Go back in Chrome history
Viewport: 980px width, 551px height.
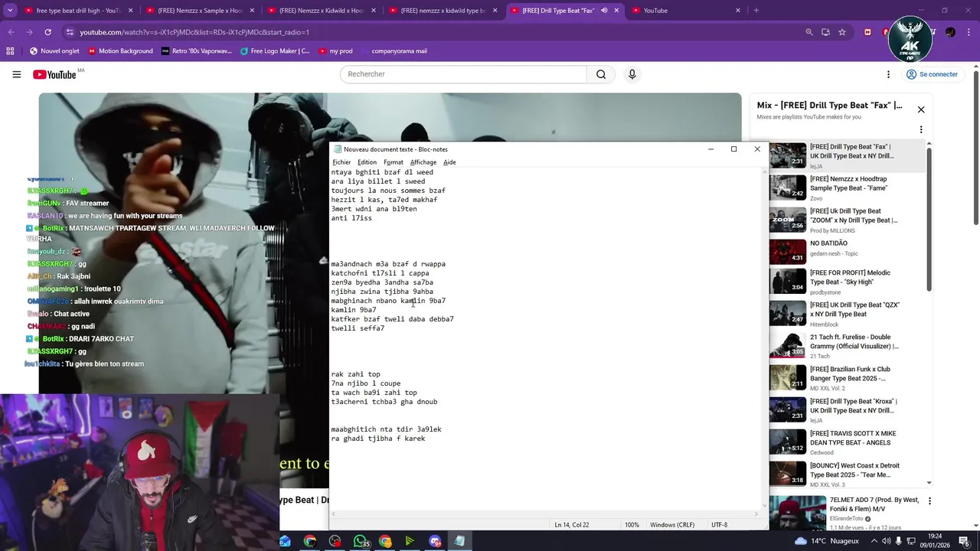pos(11,32)
